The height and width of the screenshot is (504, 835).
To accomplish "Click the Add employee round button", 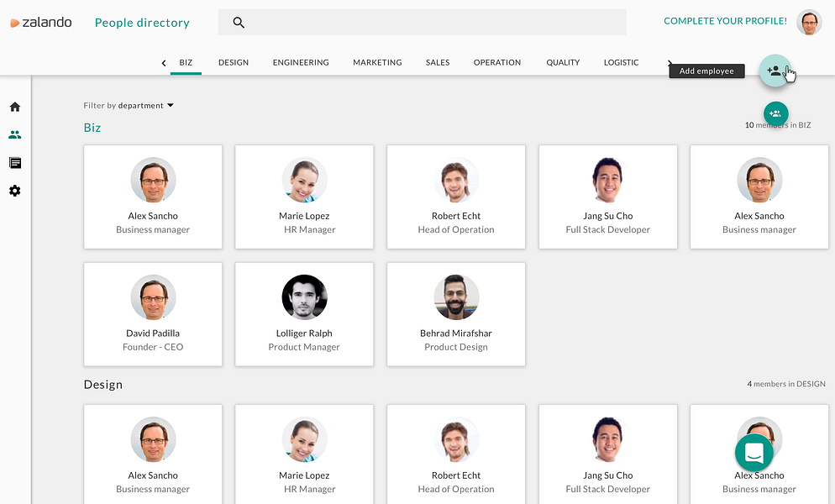I will point(775,71).
